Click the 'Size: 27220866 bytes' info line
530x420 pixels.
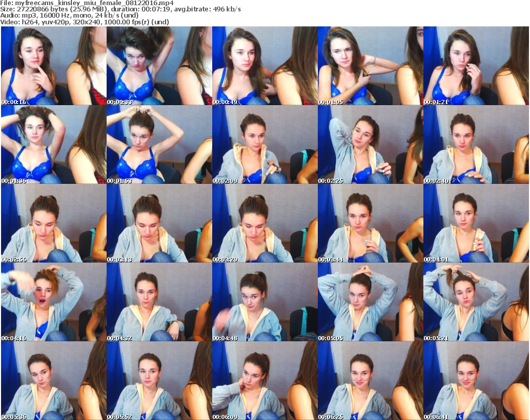point(120,9)
